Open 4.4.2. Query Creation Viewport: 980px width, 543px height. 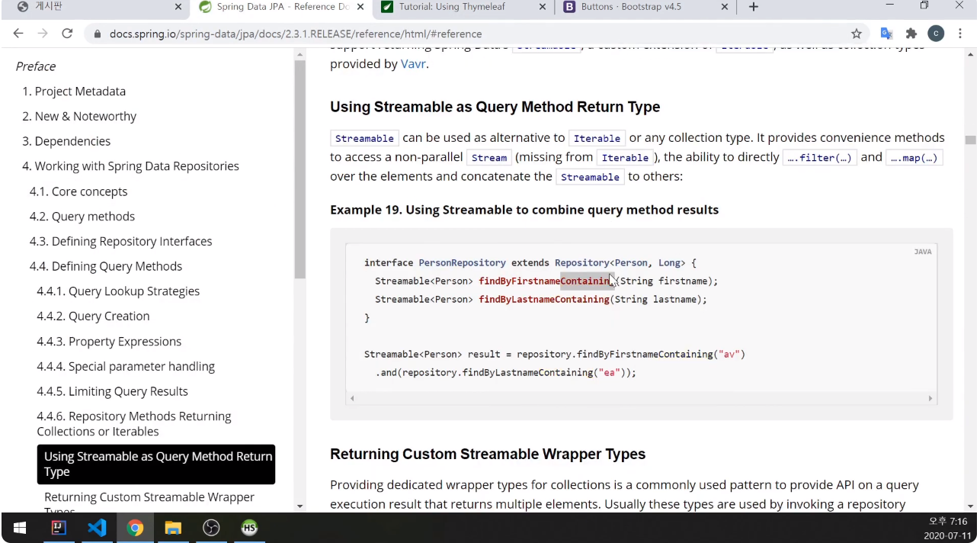tap(93, 316)
